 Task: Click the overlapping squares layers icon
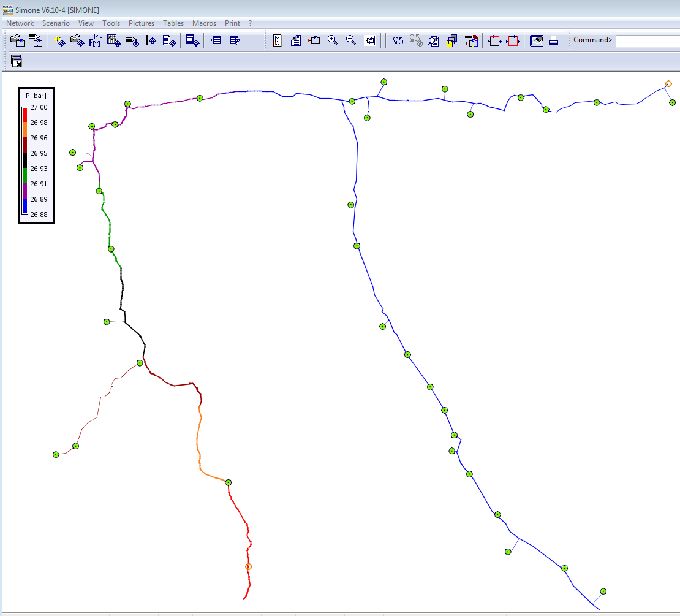(x=451, y=41)
